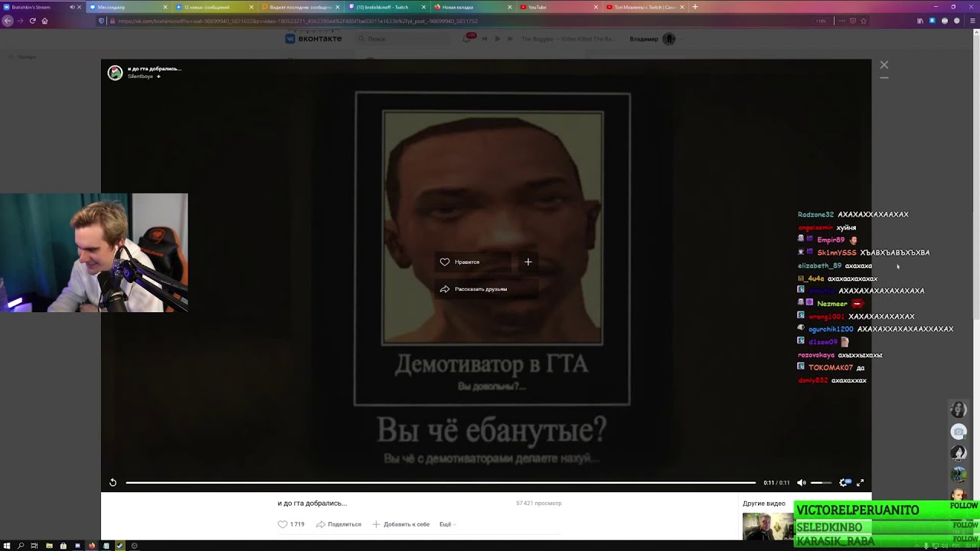980x551 pixels.
Task: Open the browser hamburger menu
Action: point(972,21)
